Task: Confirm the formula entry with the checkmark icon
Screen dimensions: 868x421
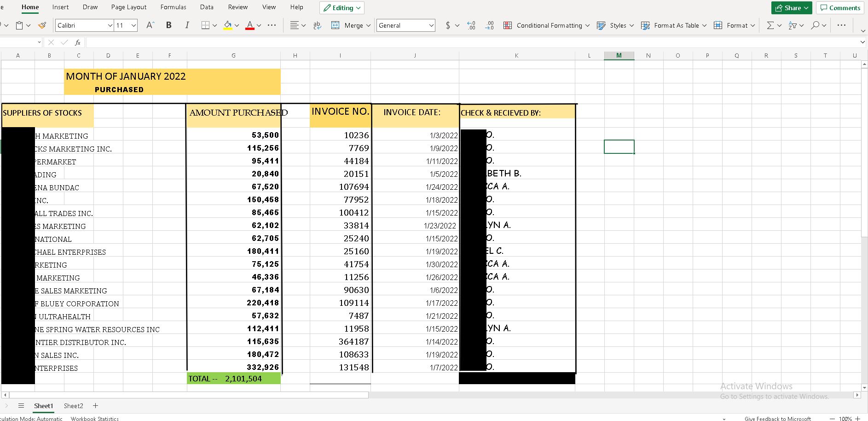Action: click(x=64, y=42)
